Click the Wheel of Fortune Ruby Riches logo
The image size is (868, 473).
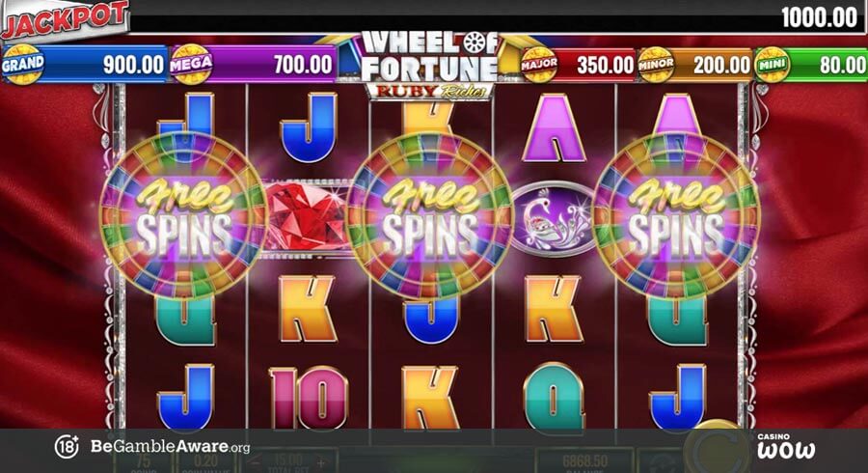pyautogui.click(x=430, y=66)
